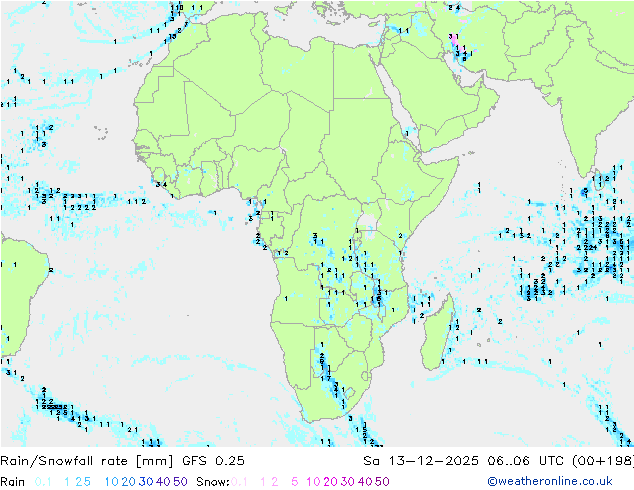Select the rain legend value 0.1
The image size is (634, 490).
(x=43, y=482)
